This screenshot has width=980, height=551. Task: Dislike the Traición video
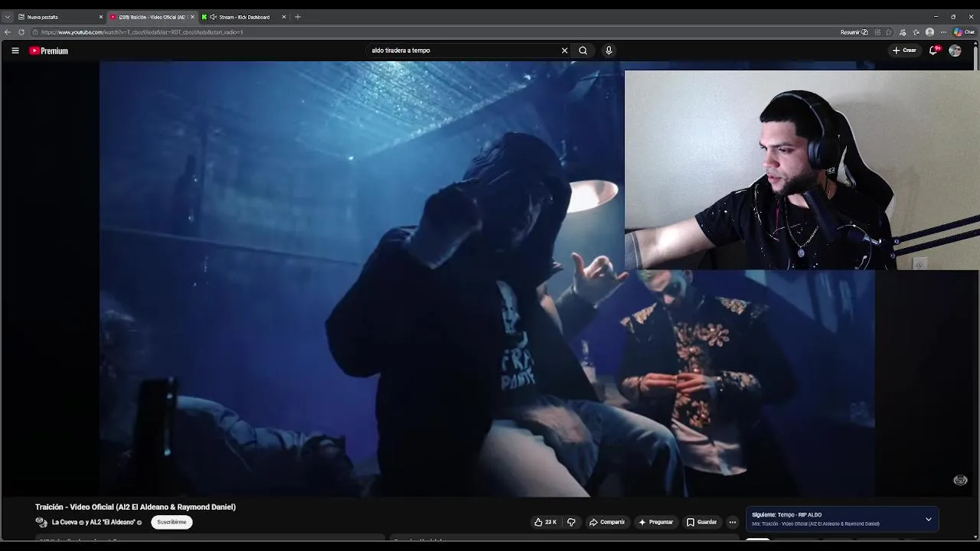click(571, 522)
